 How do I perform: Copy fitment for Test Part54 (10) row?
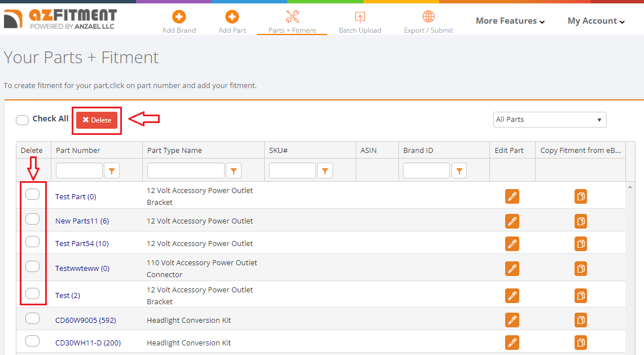(x=581, y=244)
